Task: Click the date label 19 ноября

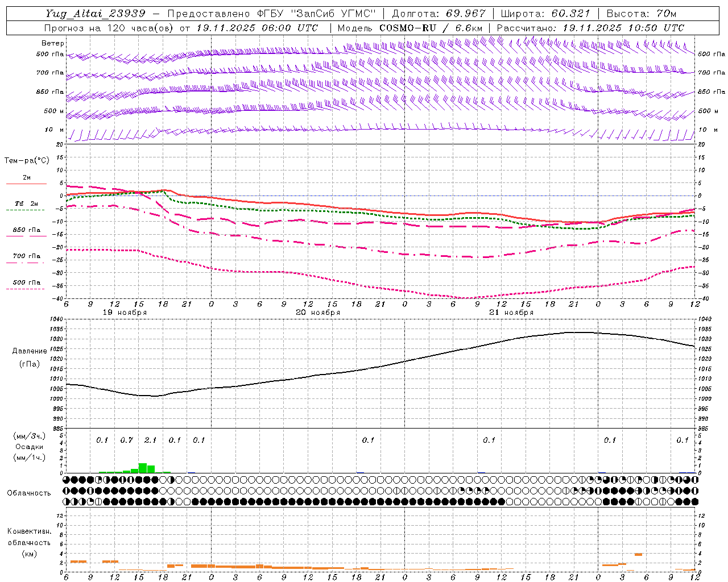Action: coord(125,313)
